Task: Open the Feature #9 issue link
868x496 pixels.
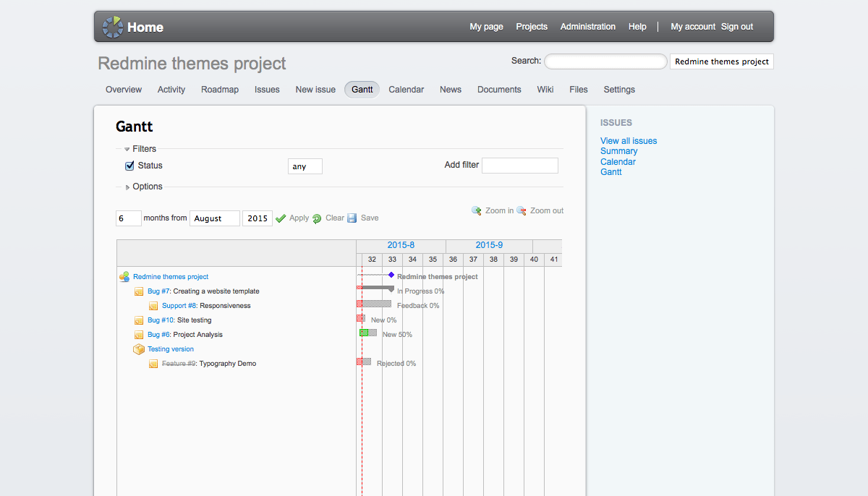Action: 179,364
